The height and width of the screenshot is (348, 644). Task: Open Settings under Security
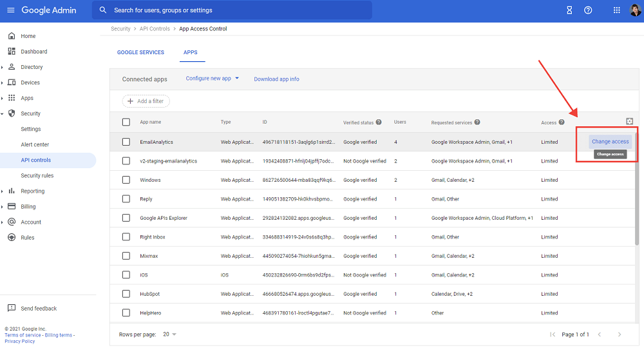[31, 129]
